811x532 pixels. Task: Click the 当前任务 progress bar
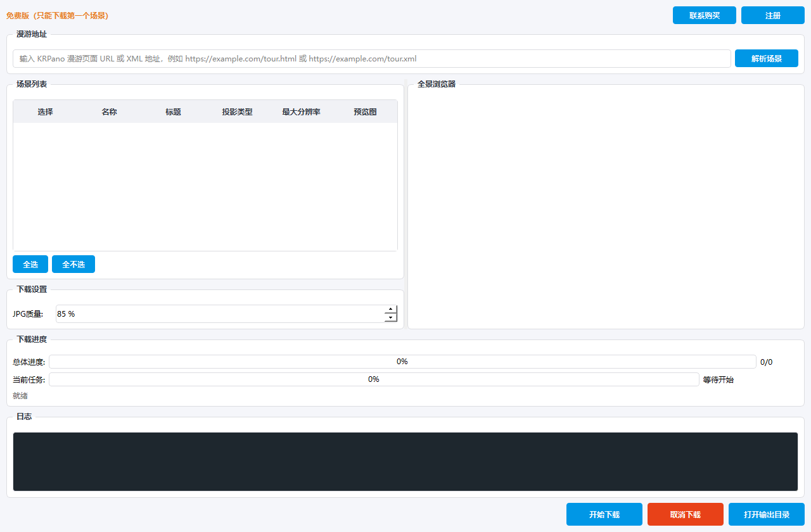374,379
